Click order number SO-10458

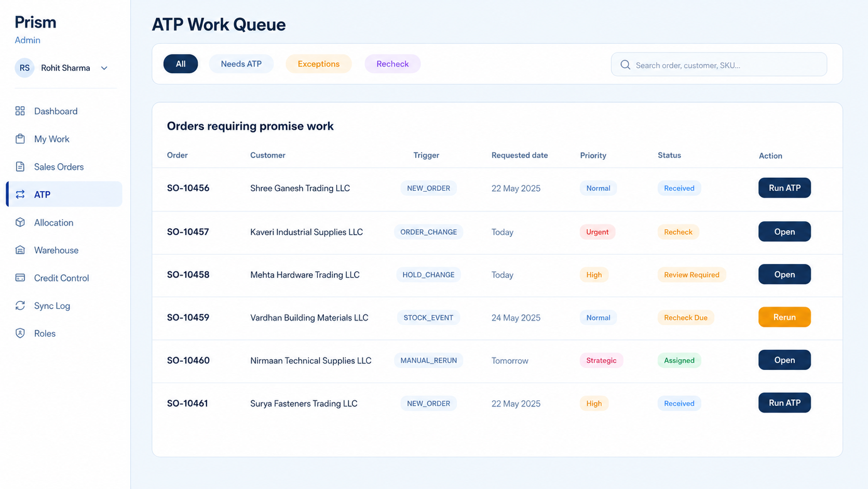[188, 274]
